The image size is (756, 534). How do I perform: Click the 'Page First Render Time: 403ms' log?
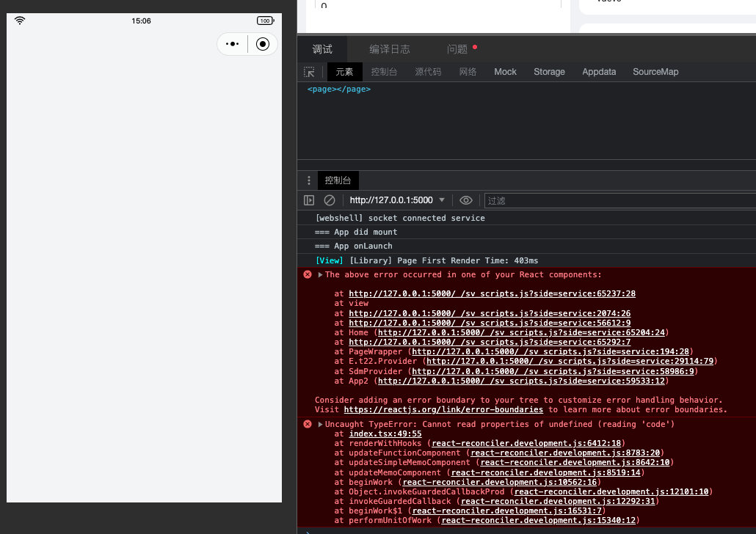coord(426,260)
